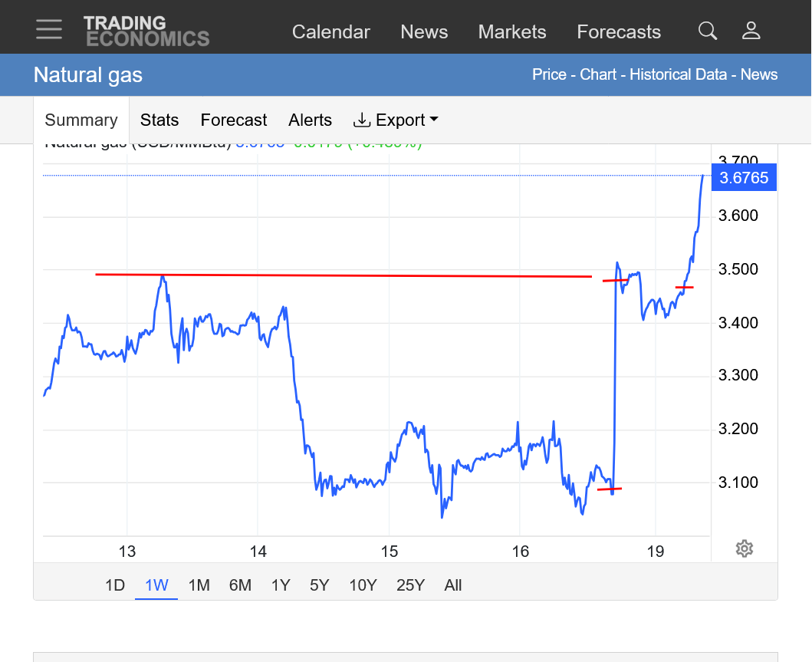Select the 25Y time range
This screenshot has height=662, width=812.
pos(410,585)
